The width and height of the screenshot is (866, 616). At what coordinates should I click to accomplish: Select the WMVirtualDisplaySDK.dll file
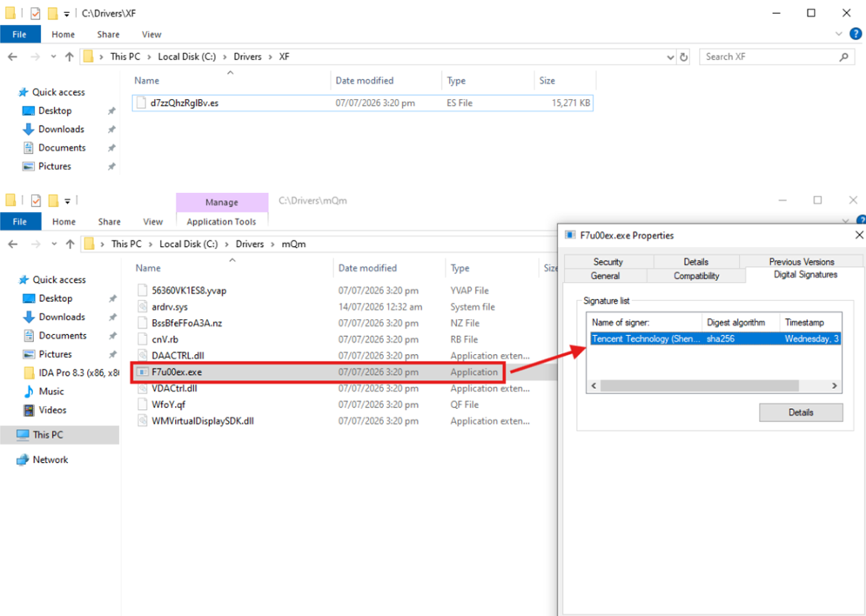click(x=203, y=421)
